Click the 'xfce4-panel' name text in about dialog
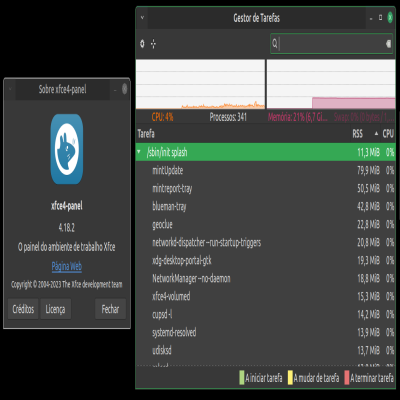This screenshot has width=400, height=400. 67,206
